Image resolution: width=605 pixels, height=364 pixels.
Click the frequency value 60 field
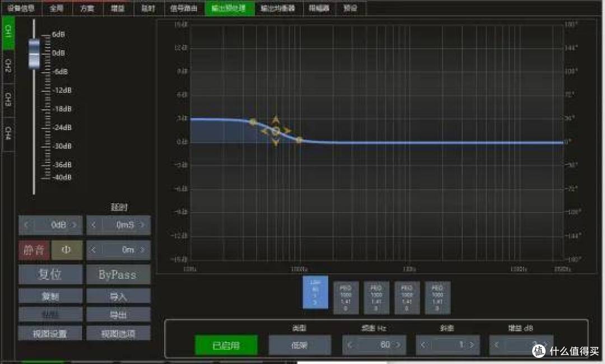coord(374,345)
